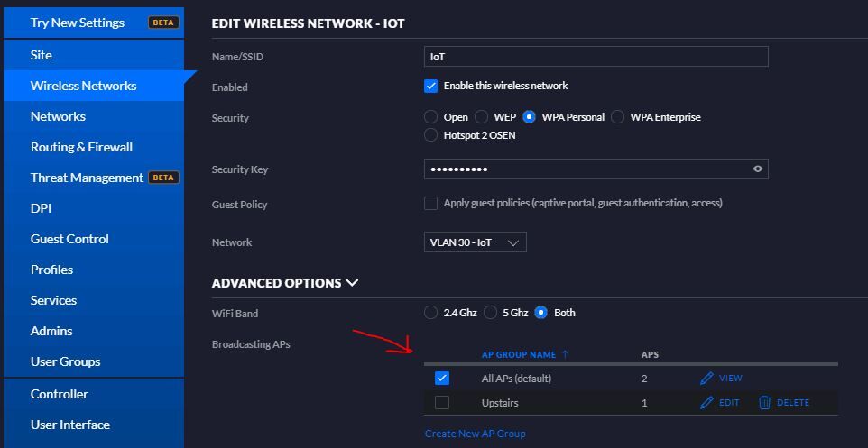Click Try New Settings button

[78, 23]
